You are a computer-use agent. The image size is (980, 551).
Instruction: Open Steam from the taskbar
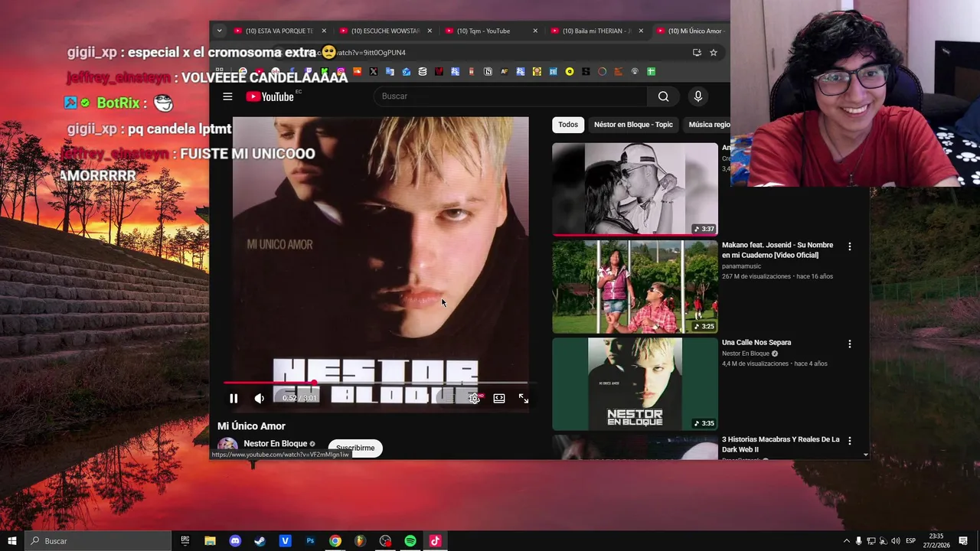[260, 540]
